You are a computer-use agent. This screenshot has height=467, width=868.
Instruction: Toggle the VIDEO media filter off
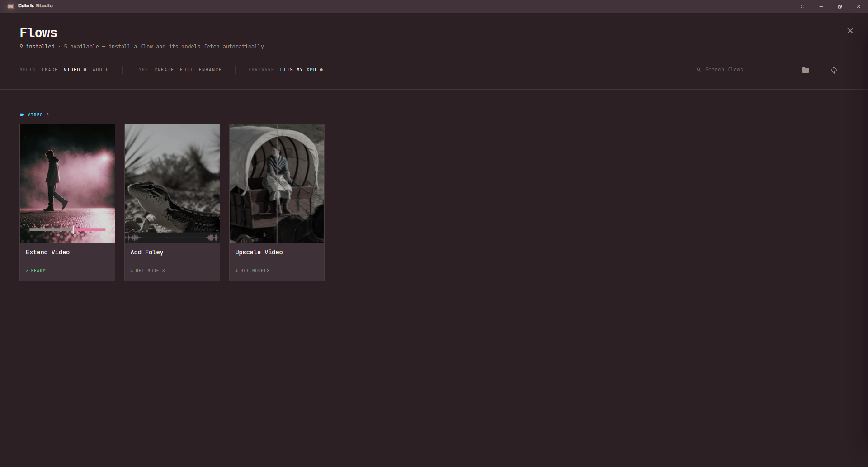coord(75,70)
